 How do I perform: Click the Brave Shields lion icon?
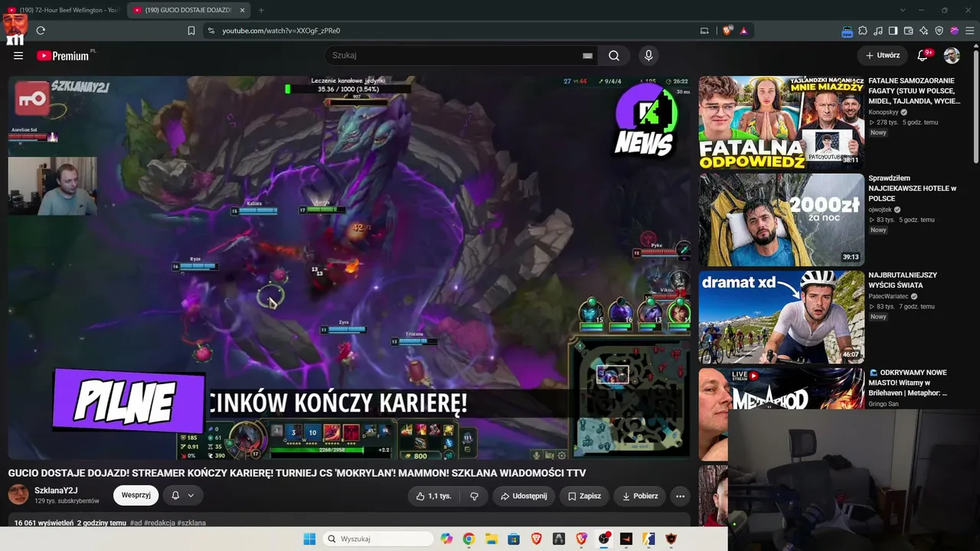click(727, 31)
